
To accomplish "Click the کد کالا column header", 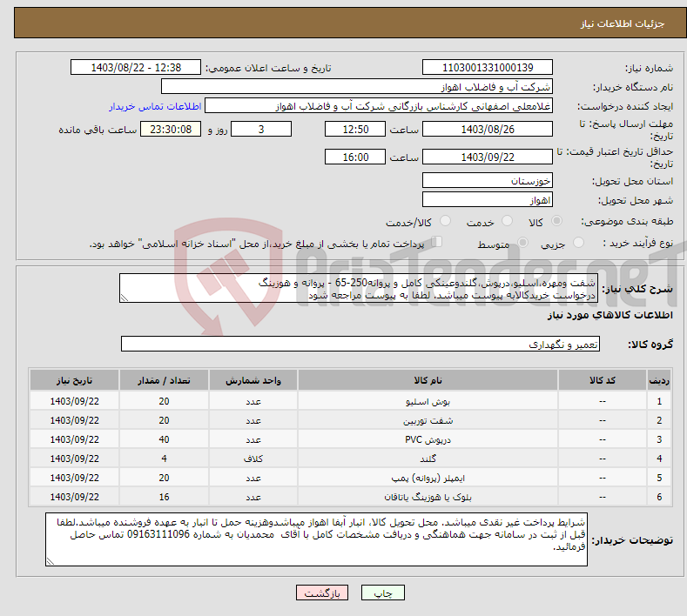I will (x=603, y=380).
